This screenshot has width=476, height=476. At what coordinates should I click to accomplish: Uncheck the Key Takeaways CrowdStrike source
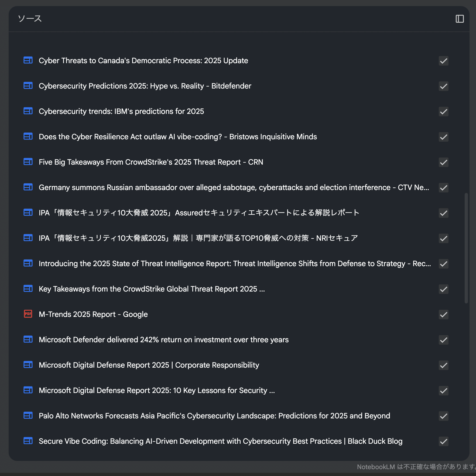[443, 289]
